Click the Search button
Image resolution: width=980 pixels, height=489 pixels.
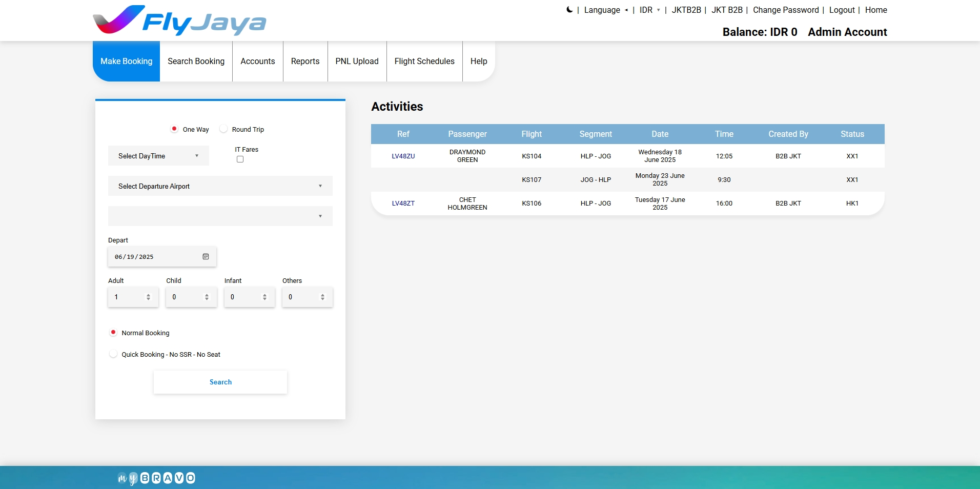[220, 382]
